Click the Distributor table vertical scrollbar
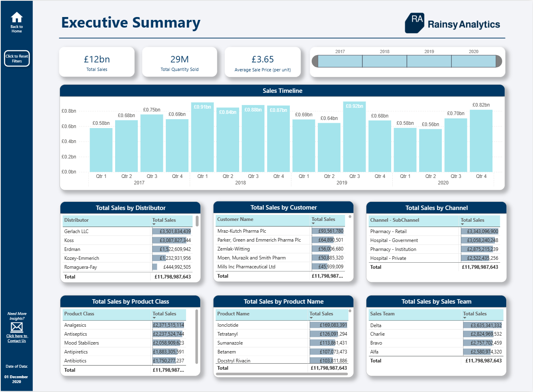The width and height of the screenshot is (533, 392). [x=197, y=221]
